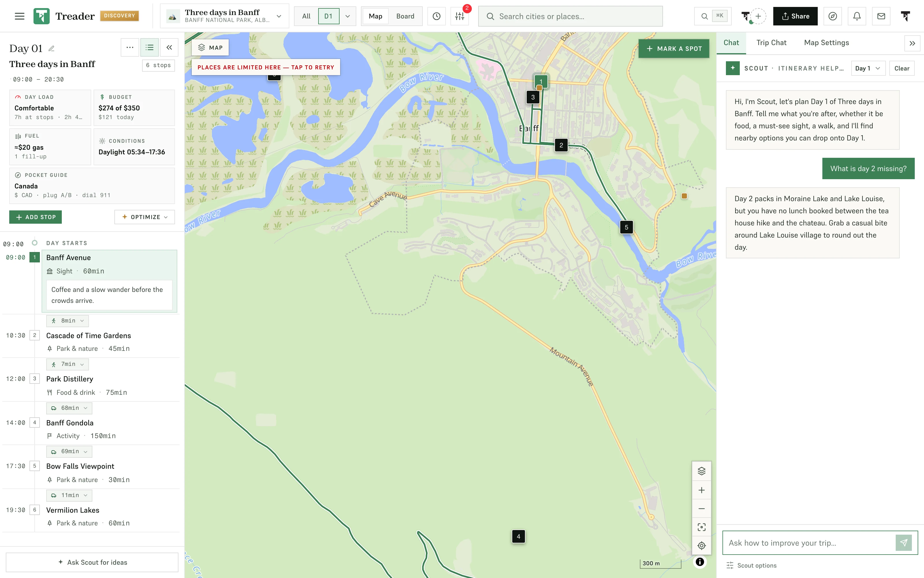Viewport: 924px width, 578px height.
Task: Clear the Scout chat
Action: 901,68
